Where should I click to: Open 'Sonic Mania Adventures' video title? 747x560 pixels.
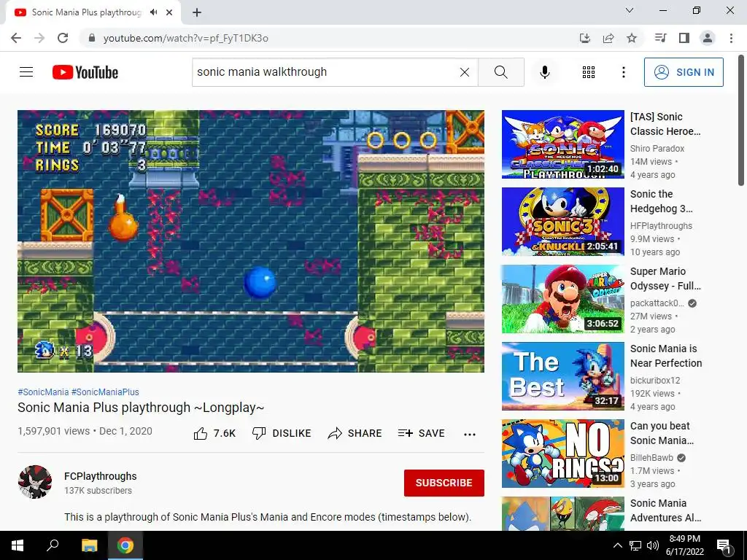pyautogui.click(x=665, y=510)
